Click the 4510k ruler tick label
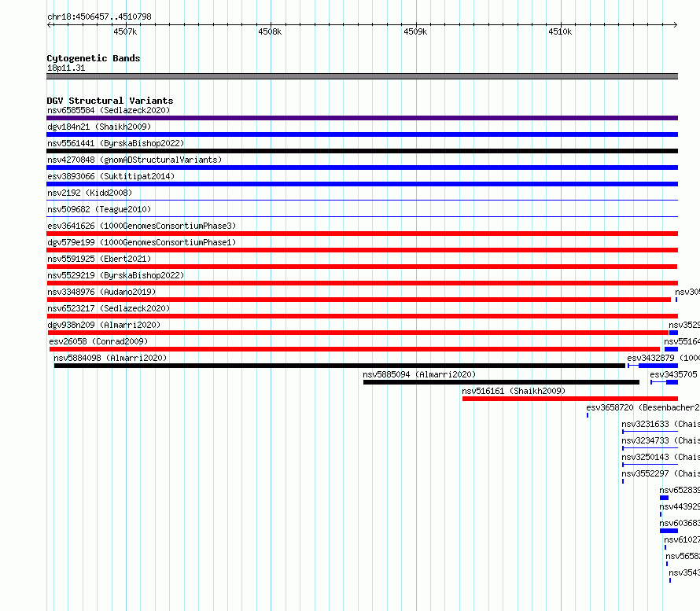This screenshot has height=611, width=700. (x=560, y=31)
